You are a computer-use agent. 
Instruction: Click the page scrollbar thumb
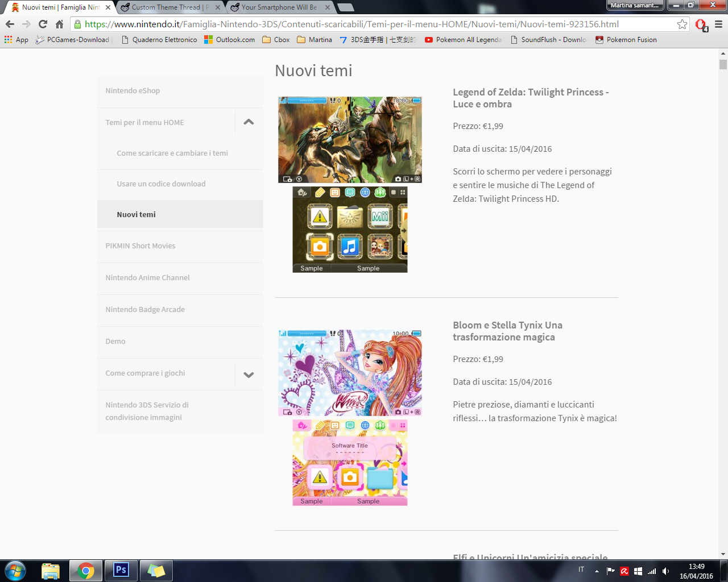(723, 64)
